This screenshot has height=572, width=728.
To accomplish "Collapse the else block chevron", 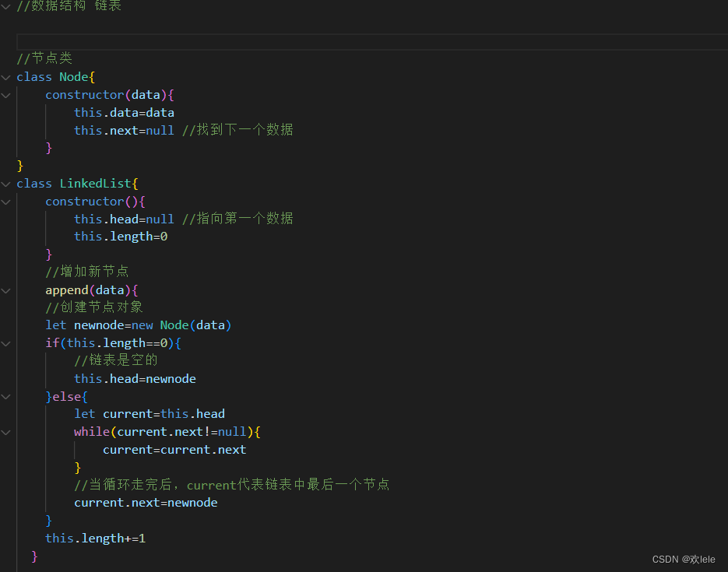I will pos(6,397).
